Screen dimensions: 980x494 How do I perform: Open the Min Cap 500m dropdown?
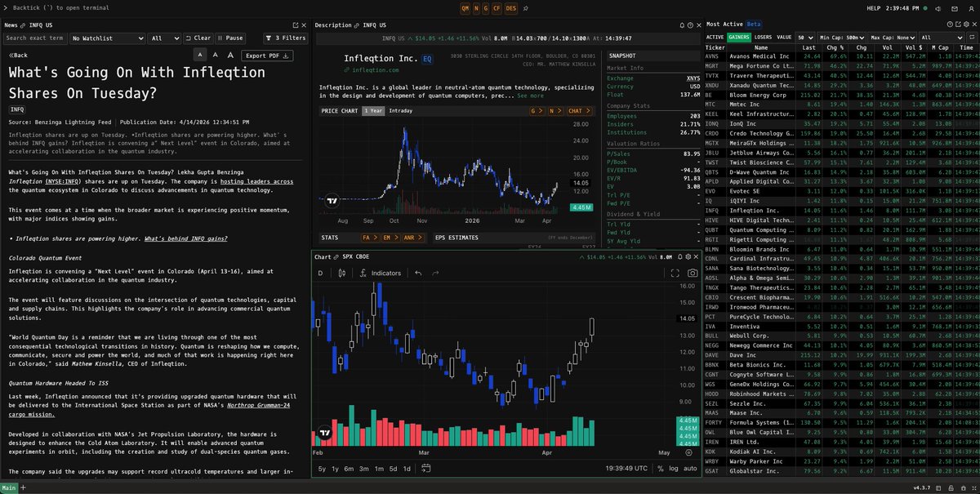tap(841, 38)
